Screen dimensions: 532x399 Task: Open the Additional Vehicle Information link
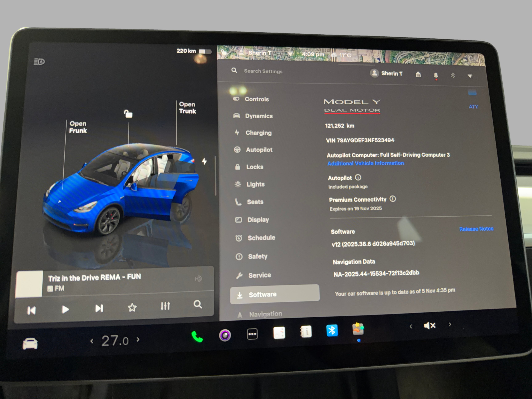click(x=366, y=163)
